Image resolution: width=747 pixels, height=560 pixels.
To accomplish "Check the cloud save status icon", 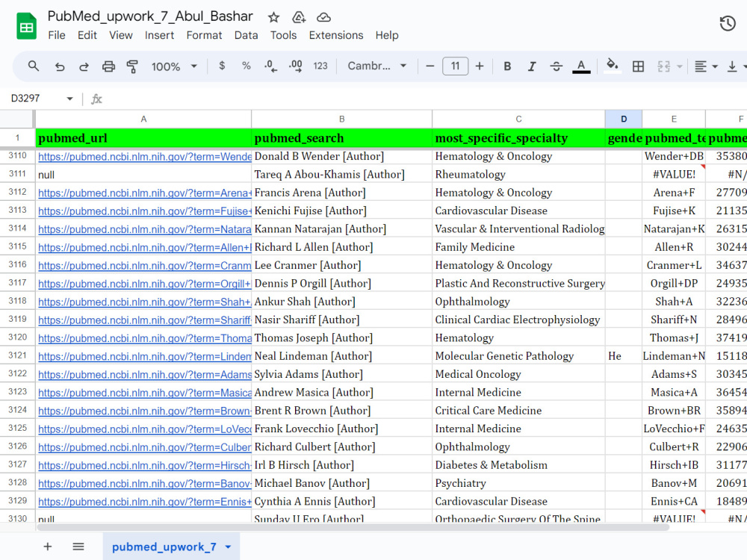I will pos(324,18).
